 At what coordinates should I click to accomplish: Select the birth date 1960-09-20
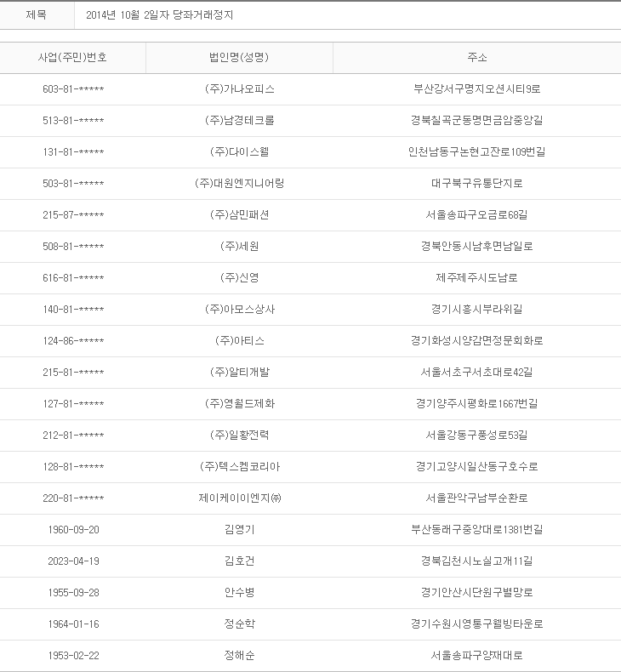pyautogui.click(x=73, y=530)
